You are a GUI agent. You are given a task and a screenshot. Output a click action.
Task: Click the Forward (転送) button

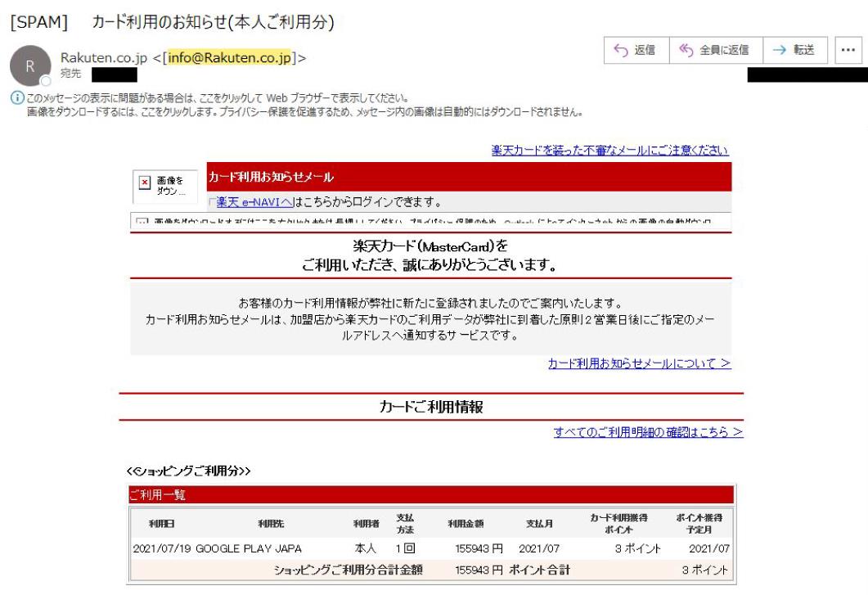pos(795,51)
